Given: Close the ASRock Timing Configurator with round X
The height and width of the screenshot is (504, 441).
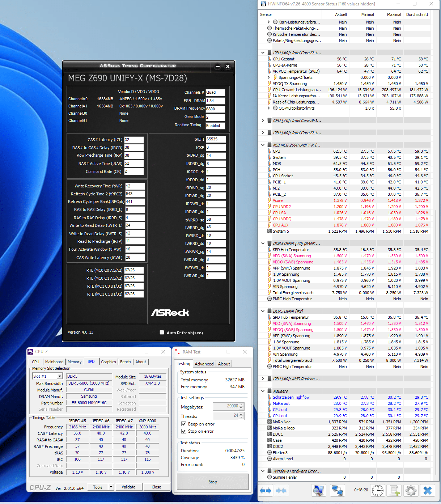Looking at the screenshot, I should [228, 66].
